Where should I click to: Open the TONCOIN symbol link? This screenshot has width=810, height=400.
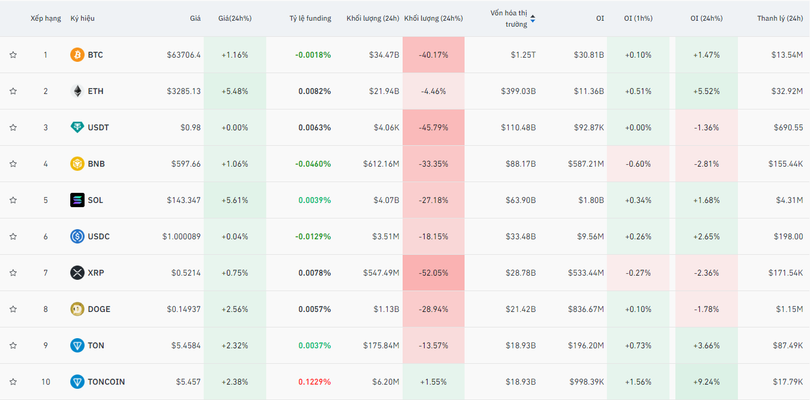click(x=106, y=382)
